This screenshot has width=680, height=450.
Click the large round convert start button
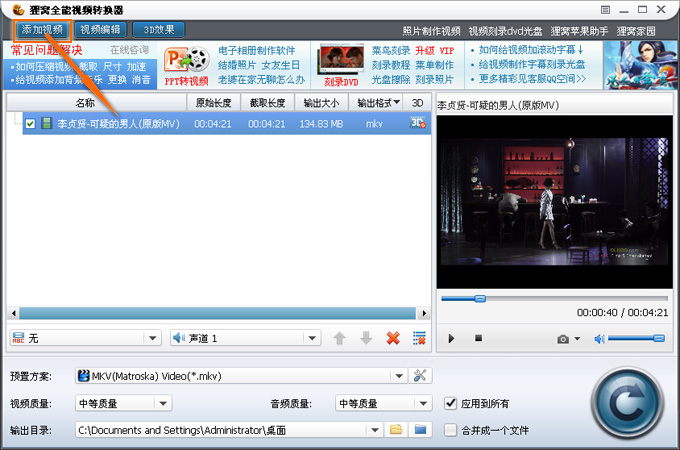[628, 403]
